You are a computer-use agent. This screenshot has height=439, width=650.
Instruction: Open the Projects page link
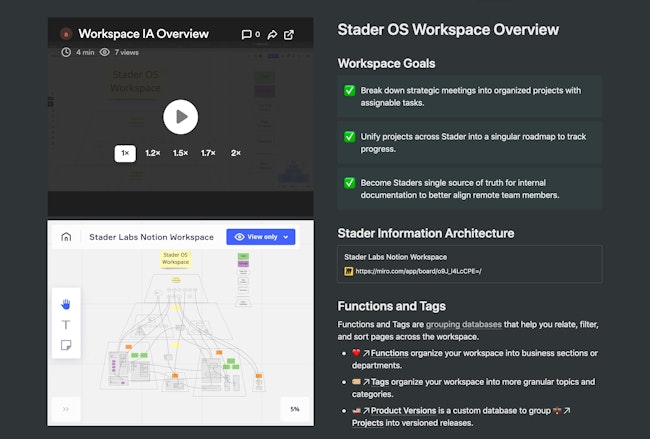367,423
